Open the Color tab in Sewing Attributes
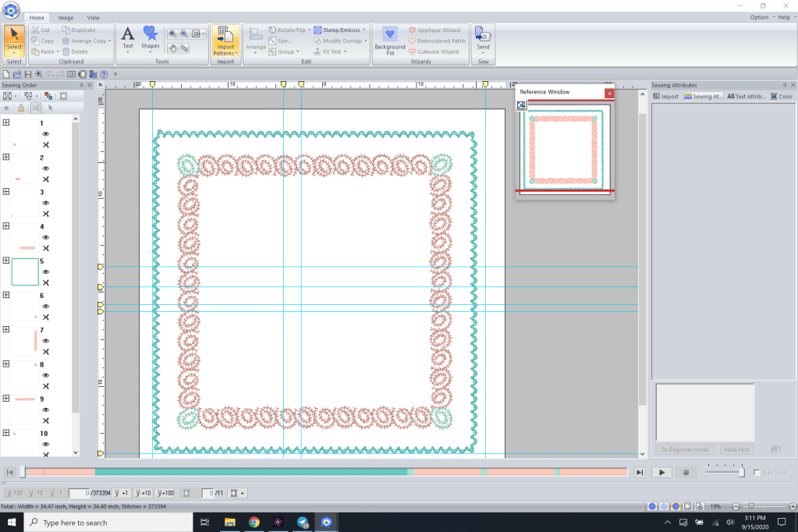The height and width of the screenshot is (532, 798). tap(781, 97)
